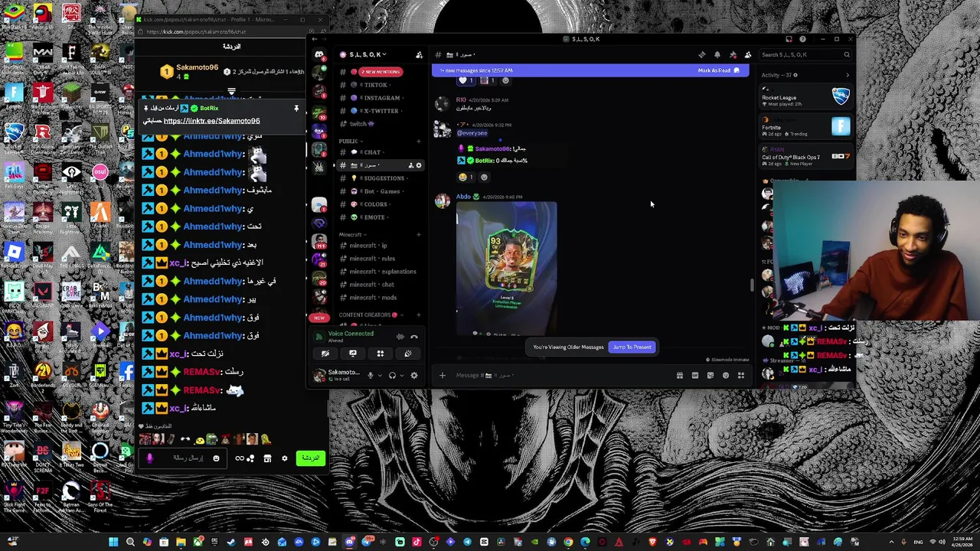Open the Windows Start button
This screenshot has height=551, width=980.
(x=113, y=543)
